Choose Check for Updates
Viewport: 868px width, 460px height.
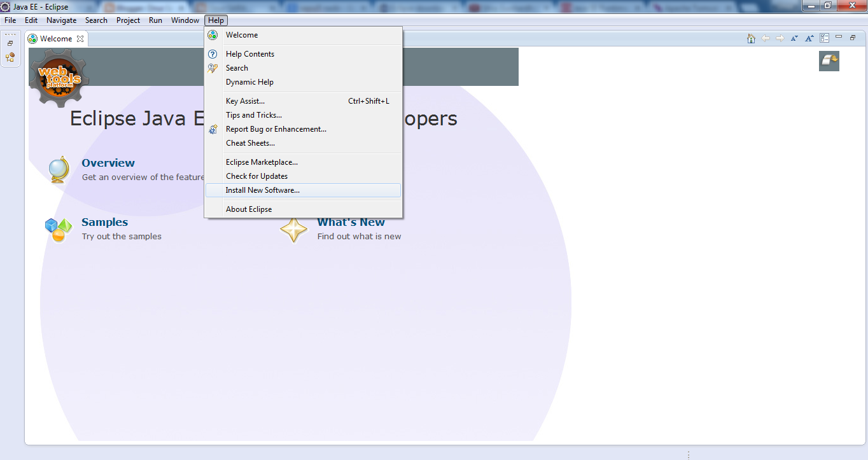(304, 176)
